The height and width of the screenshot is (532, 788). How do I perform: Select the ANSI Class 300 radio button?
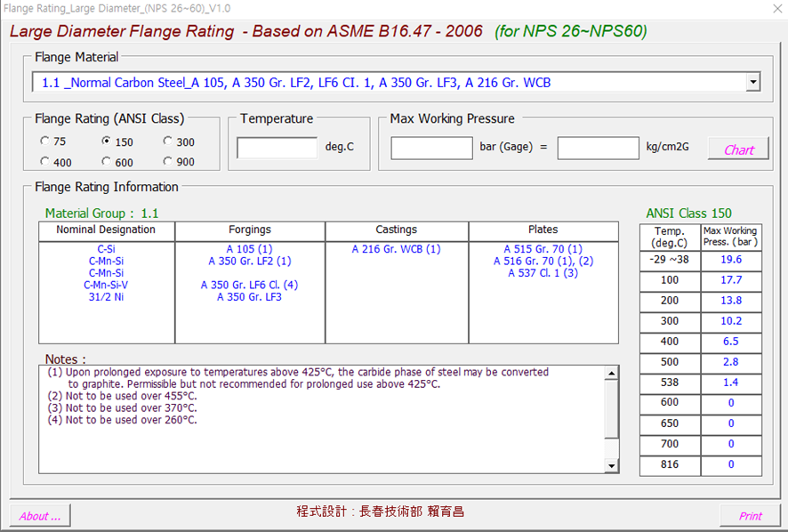coord(167,141)
